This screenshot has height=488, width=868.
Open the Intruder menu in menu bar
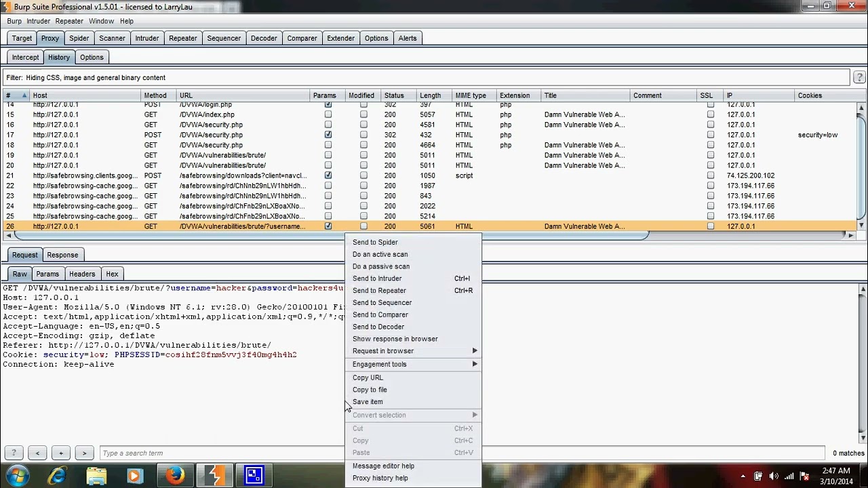click(39, 21)
